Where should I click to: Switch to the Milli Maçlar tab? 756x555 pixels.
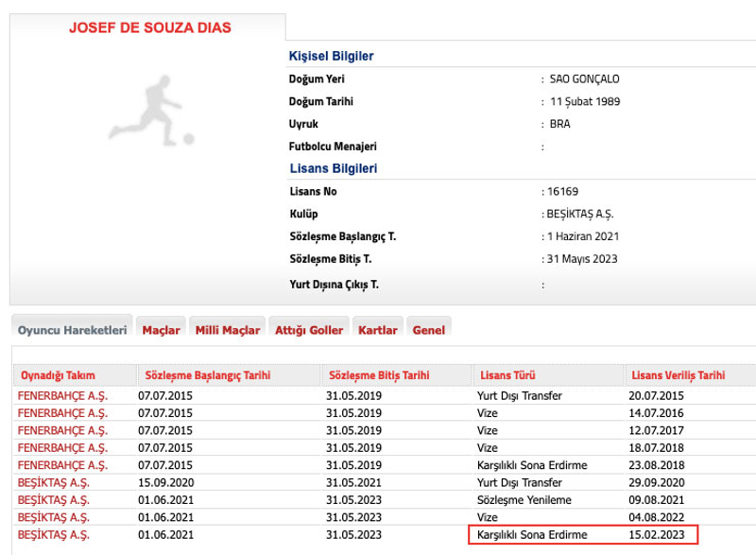227,330
